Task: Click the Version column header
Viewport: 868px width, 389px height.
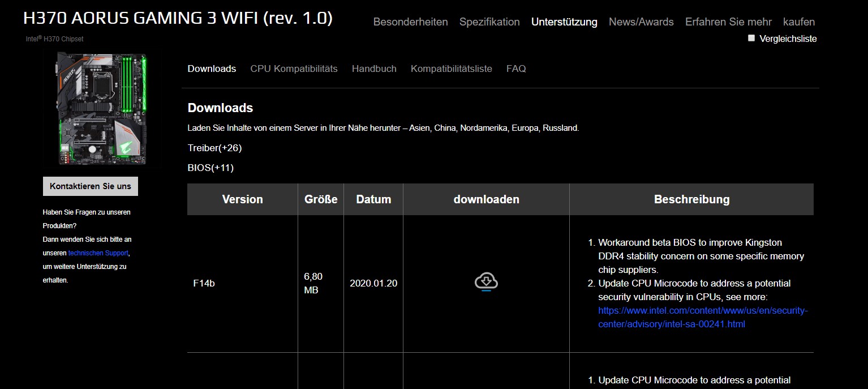Action: tap(243, 199)
